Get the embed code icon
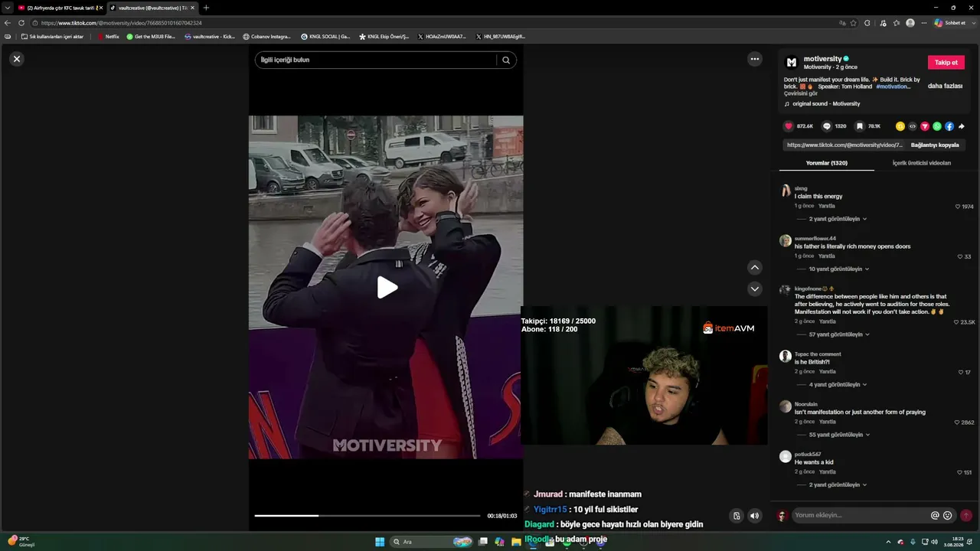This screenshot has width=980, height=551. [913, 126]
